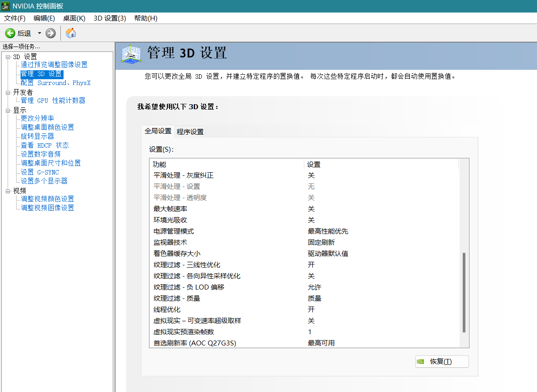This screenshot has width=537, height=392.
Task: Click the 设置 column header
Action: (381, 164)
